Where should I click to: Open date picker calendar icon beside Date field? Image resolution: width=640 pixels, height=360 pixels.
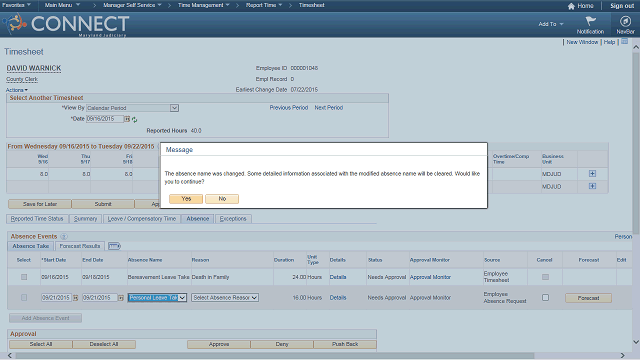[127, 119]
